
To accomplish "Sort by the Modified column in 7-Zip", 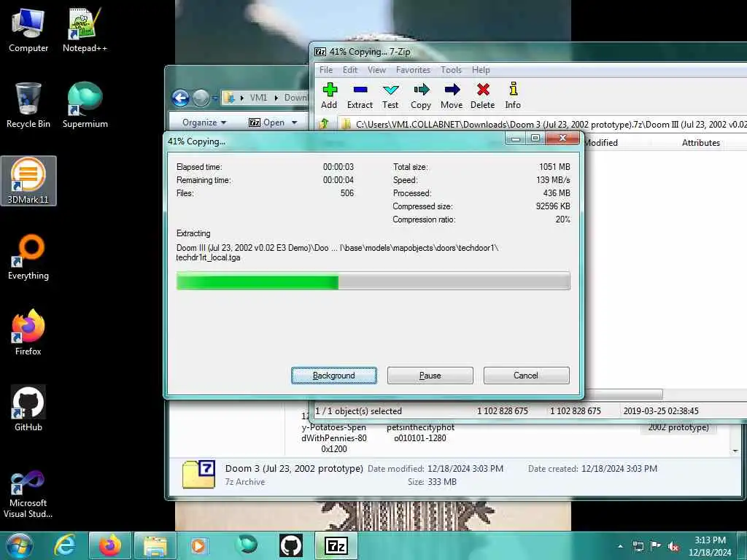I will click(601, 142).
